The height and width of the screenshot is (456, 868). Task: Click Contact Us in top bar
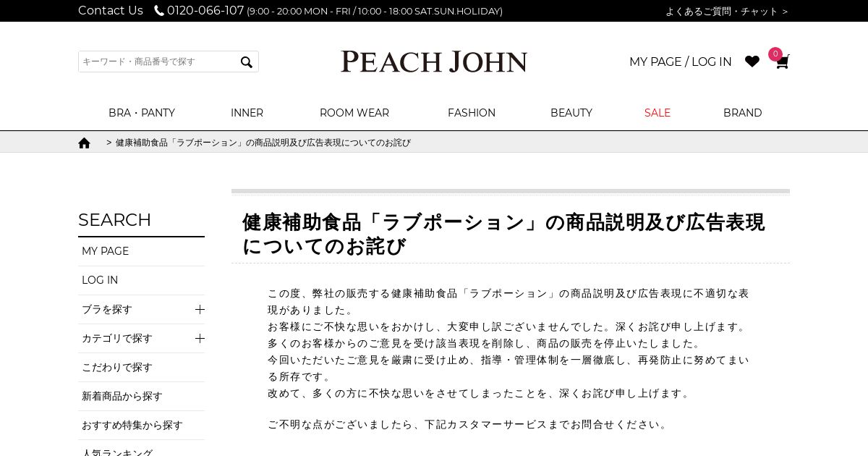pyautogui.click(x=111, y=11)
